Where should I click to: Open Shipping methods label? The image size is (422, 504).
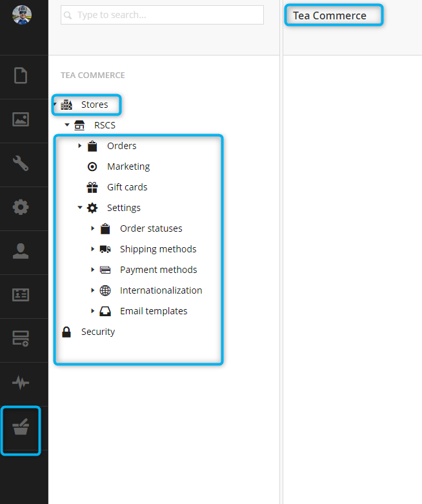pyautogui.click(x=158, y=249)
